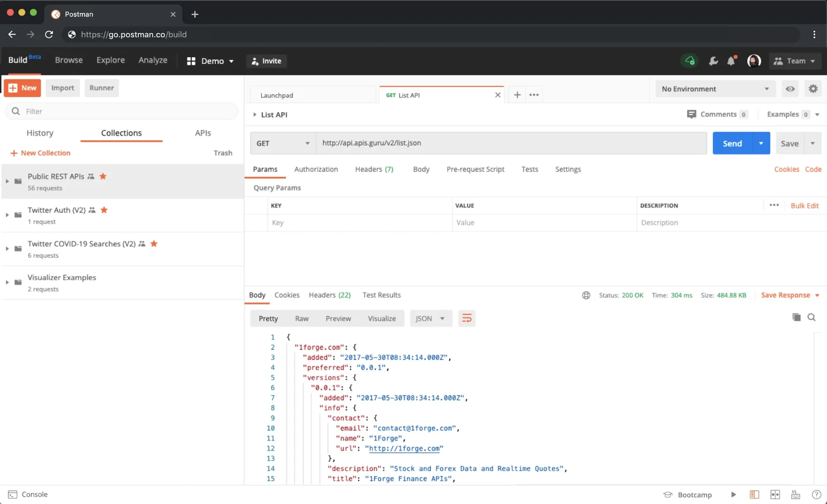Click the Bulk Edit link

coord(804,205)
